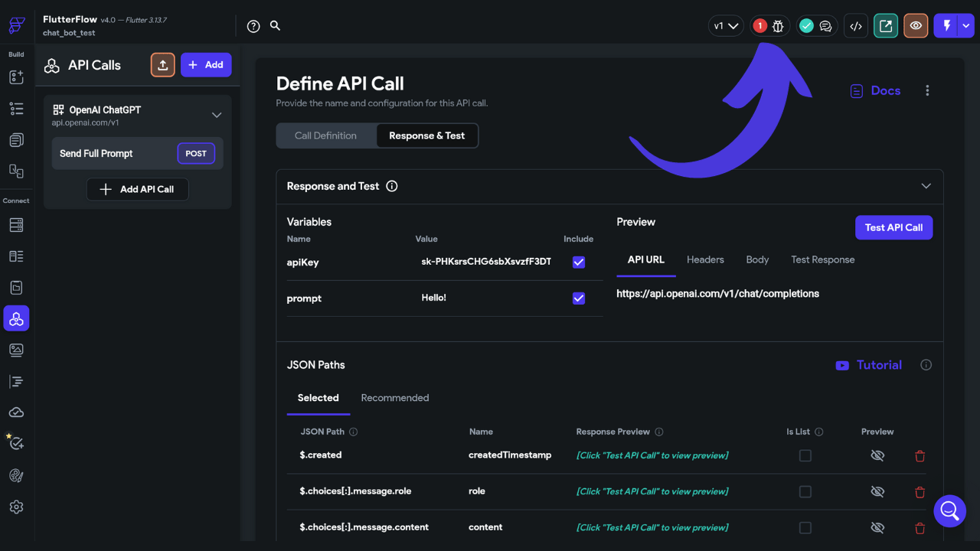Click the Test API Call button
This screenshot has height=551, width=980.
[893, 227]
